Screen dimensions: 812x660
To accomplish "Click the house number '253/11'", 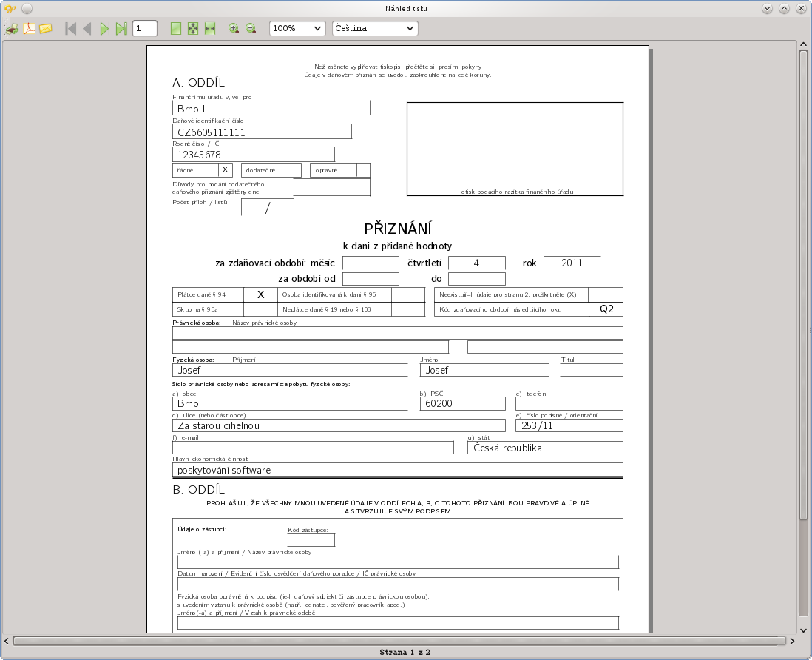I will [x=537, y=426].
